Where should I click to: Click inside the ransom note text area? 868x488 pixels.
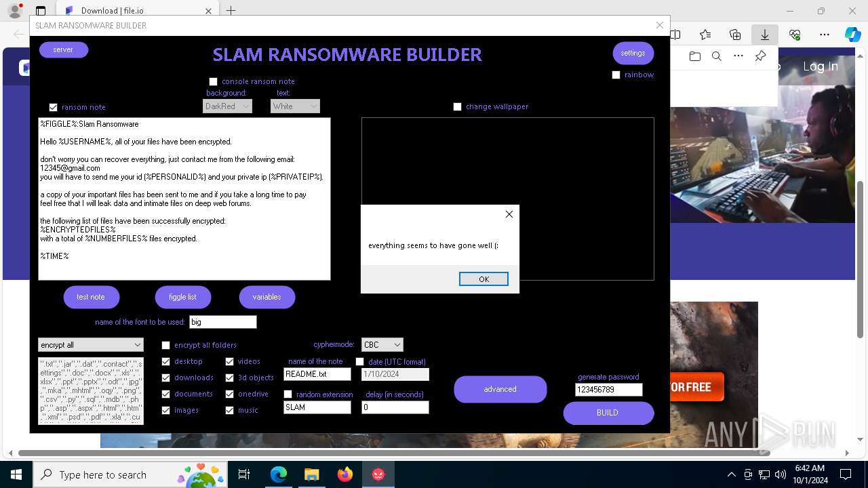(x=184, y=199)
